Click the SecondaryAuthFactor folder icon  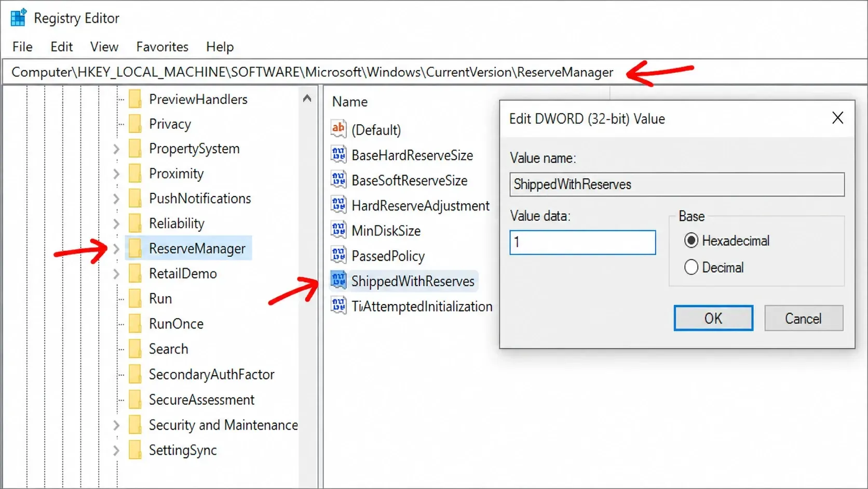tap(135, 374)
